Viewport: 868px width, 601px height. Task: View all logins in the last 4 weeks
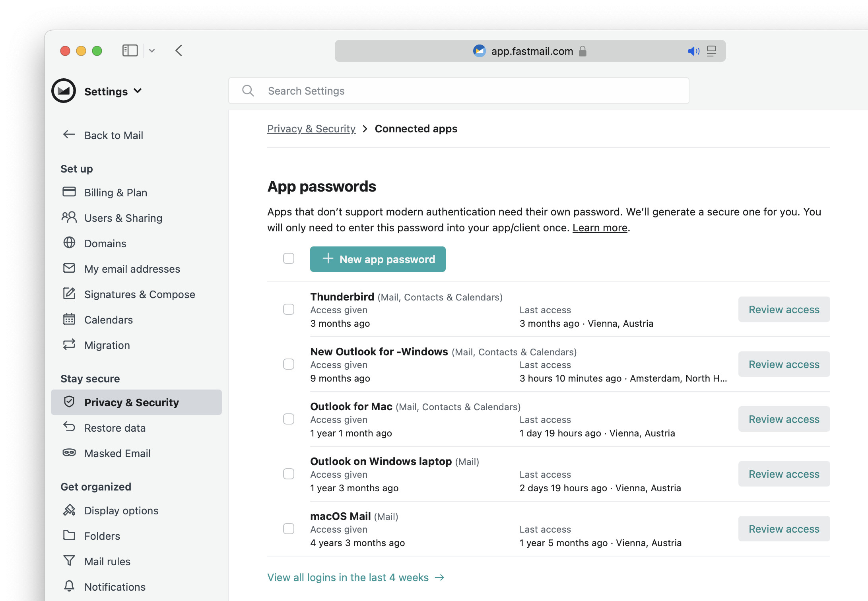tap(356, 578)
